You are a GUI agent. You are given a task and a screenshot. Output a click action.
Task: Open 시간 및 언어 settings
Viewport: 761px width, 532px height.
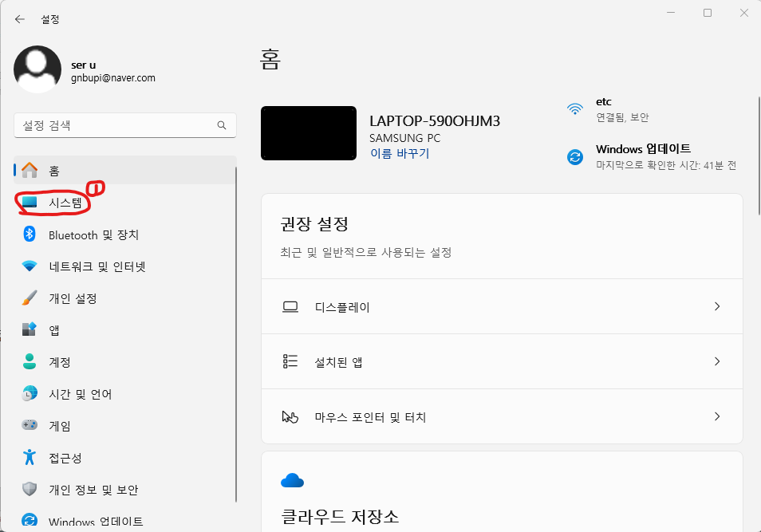click(x=124, y=394)
